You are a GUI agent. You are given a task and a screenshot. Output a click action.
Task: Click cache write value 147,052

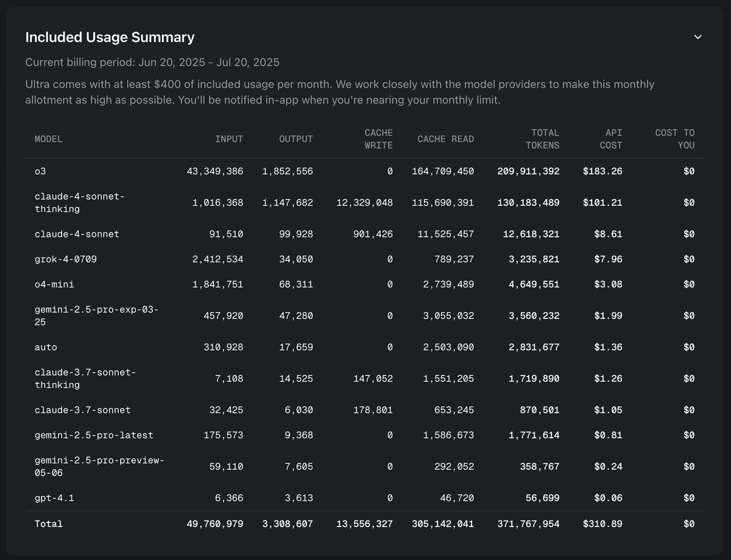pos(373,379)
